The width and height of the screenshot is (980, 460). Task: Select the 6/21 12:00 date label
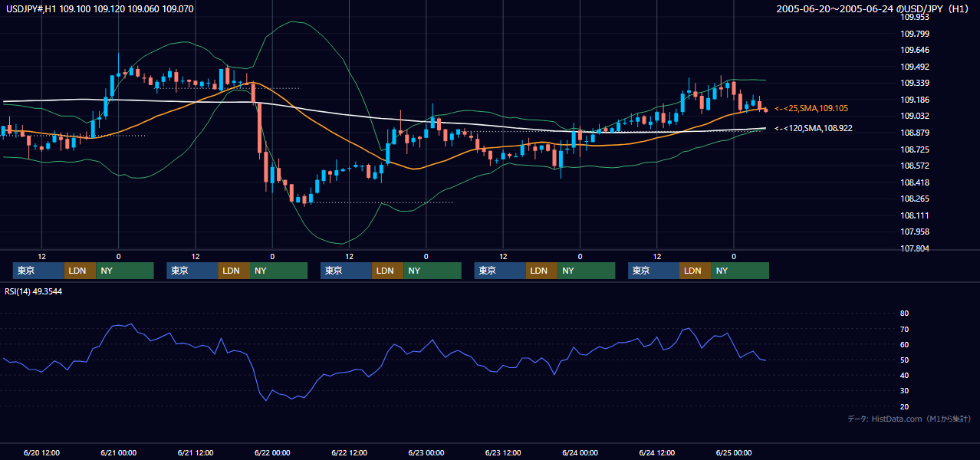196,452
